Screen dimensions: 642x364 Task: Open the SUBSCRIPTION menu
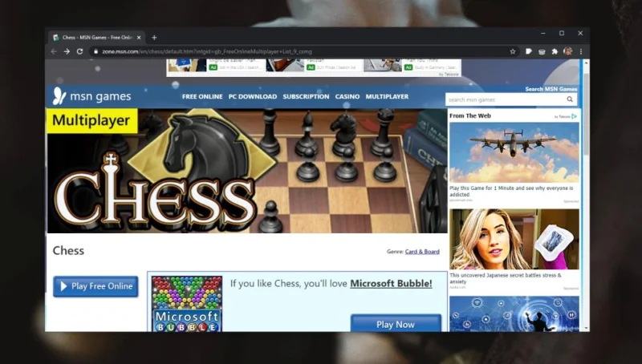[x=306, y=96]
